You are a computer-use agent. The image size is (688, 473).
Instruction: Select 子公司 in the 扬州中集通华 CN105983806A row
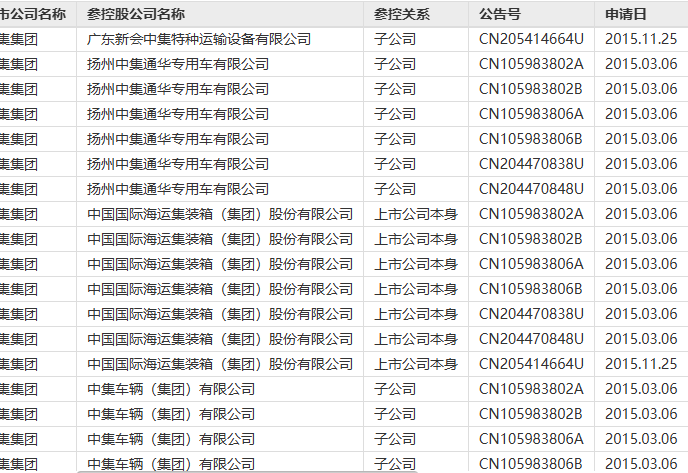pyautogui.click(x=394, y=114)
